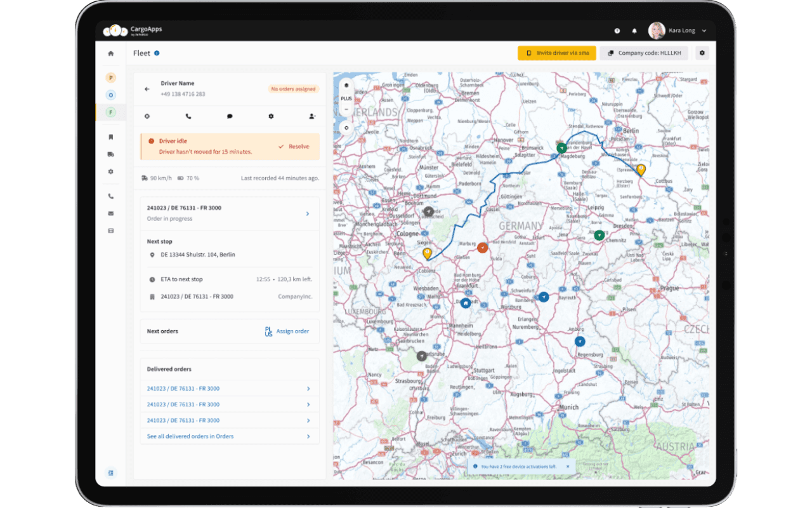Open the gear icon in the driver action row
This screenshot has height=508, width=812.
click(271, 116)
